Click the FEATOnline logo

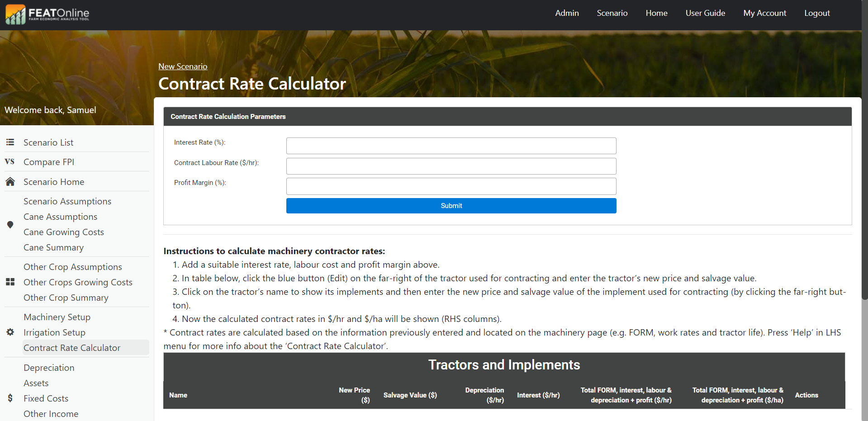(x=47, y=14)
